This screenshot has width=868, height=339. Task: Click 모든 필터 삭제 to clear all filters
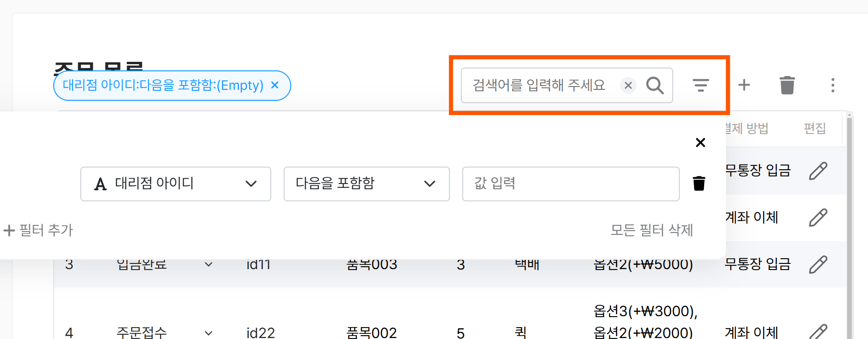point(651,231)
